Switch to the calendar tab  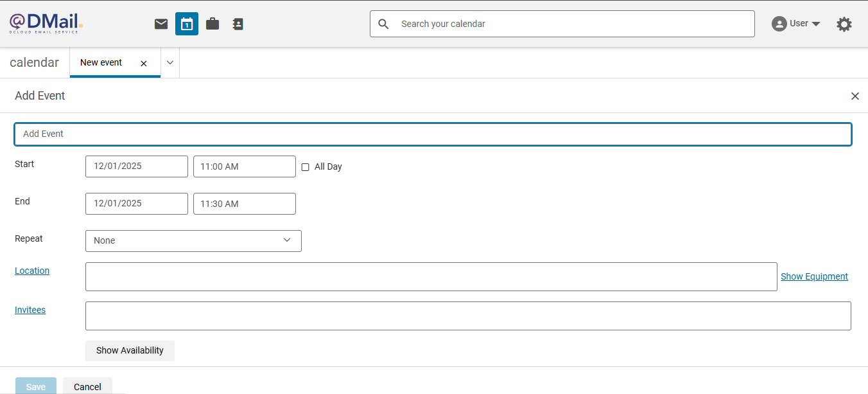pyautogui.click(x=35, y=62)
